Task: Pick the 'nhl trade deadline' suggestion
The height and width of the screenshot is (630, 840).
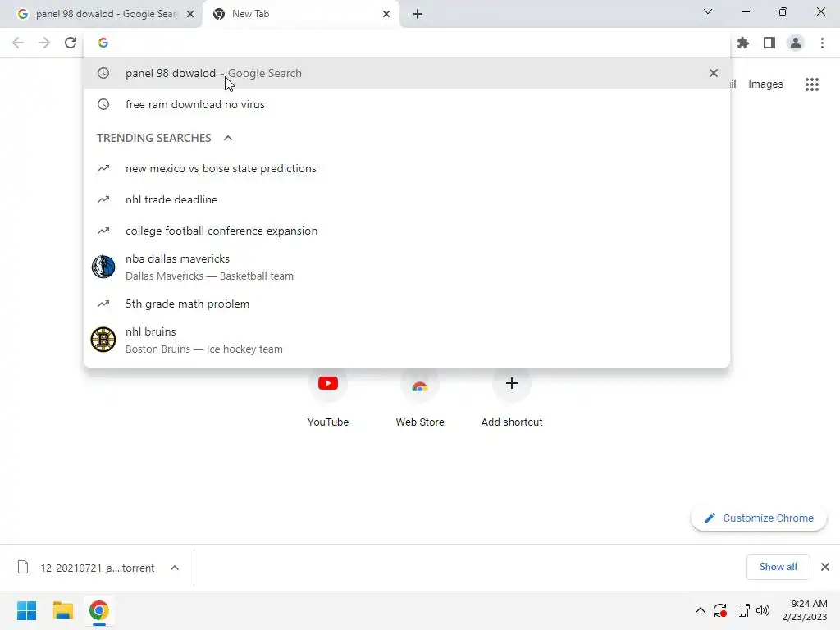Action: pos(407,200)
